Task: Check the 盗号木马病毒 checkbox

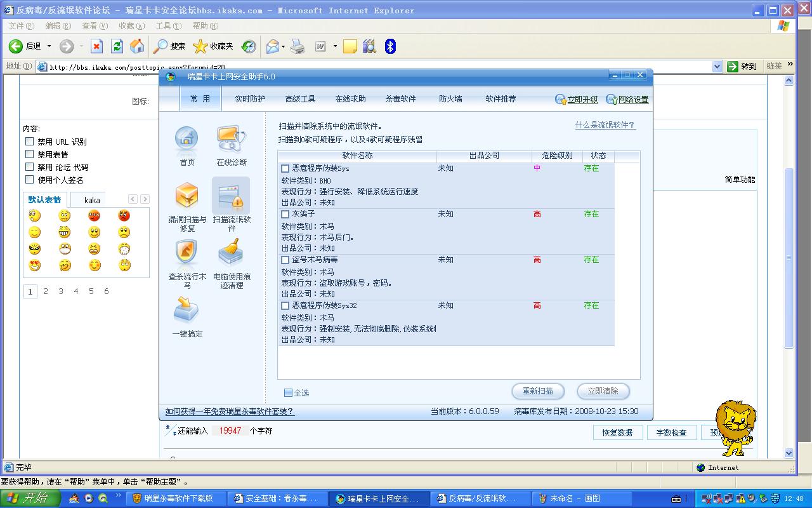Action: click(x=285, y=260)
